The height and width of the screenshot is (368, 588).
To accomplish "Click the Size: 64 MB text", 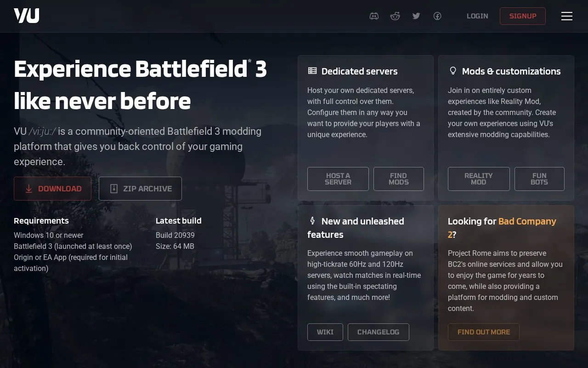I will [175, 246].
